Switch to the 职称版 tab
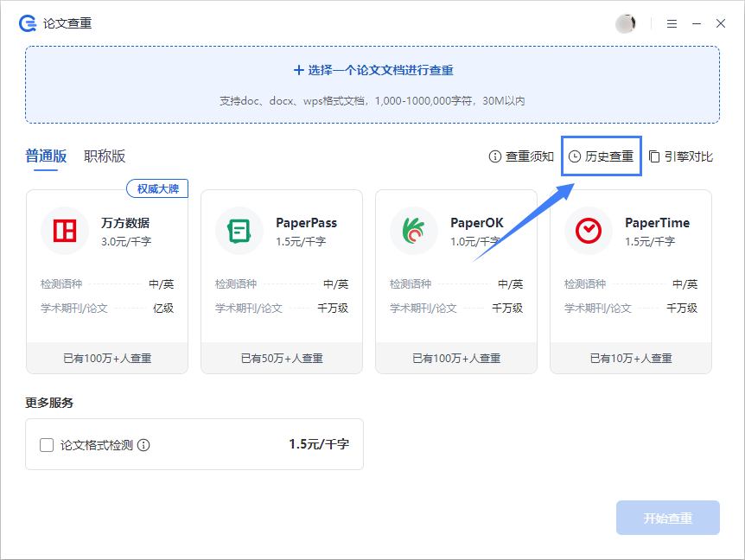The image size is (745, 560). pos(105,156)
